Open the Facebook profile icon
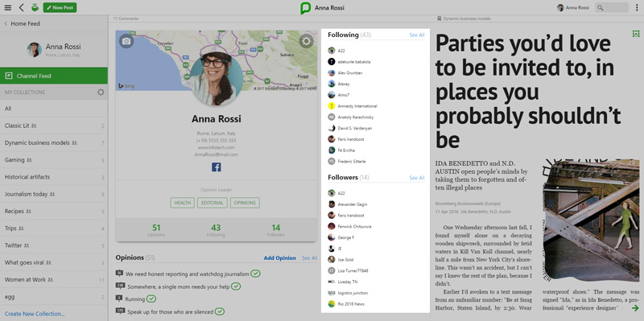 click(217, 167)
